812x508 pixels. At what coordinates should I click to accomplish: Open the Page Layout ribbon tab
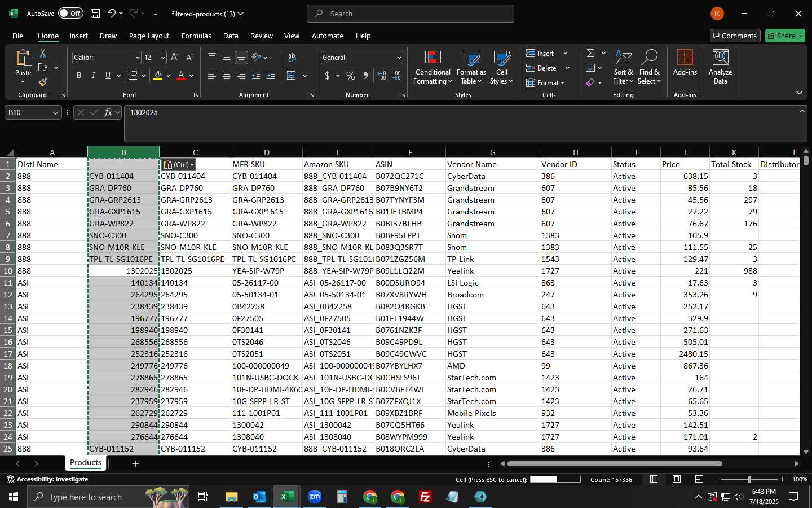coord(149,36)
